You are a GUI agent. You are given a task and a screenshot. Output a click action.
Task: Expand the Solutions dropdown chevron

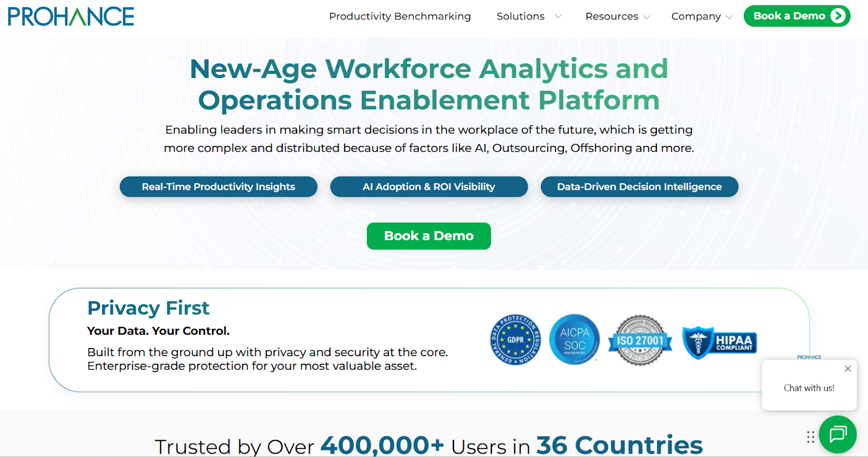click(x=558, y=17)
